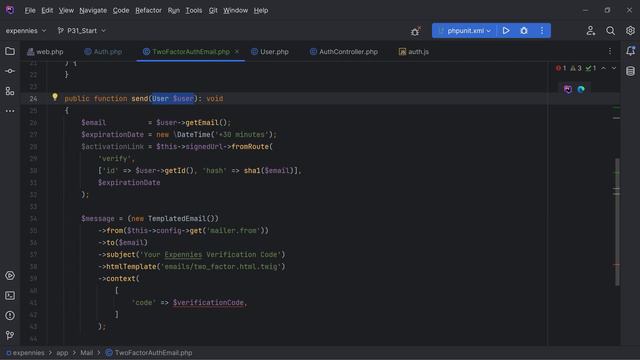640x360 pixels.
Task: Open the Notifications bell
Action: coord(630,51)
